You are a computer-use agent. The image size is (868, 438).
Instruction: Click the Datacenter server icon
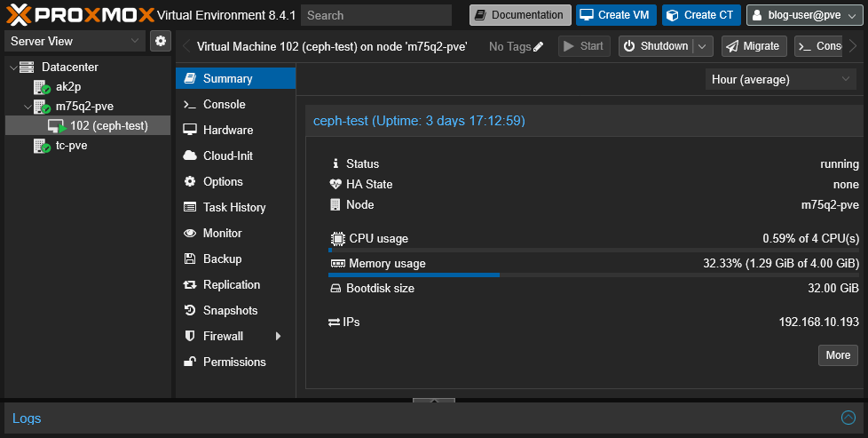pos(27,68)
